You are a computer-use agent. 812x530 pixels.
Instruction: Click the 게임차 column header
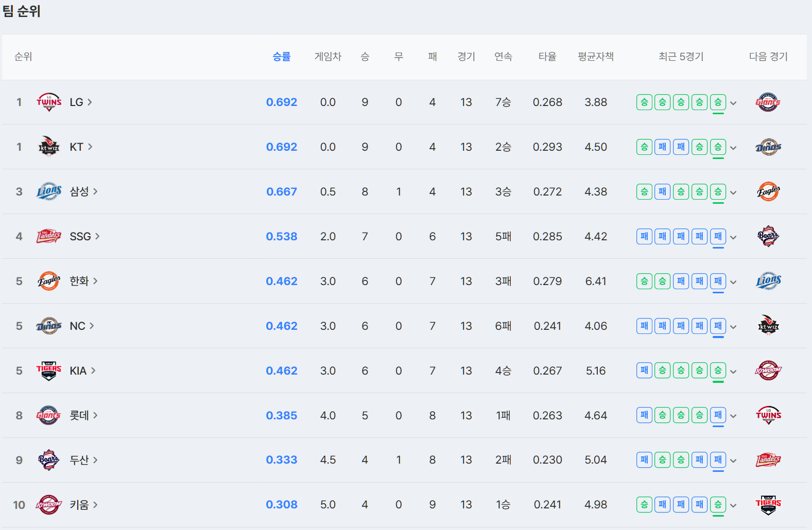[x=327, y=57]
